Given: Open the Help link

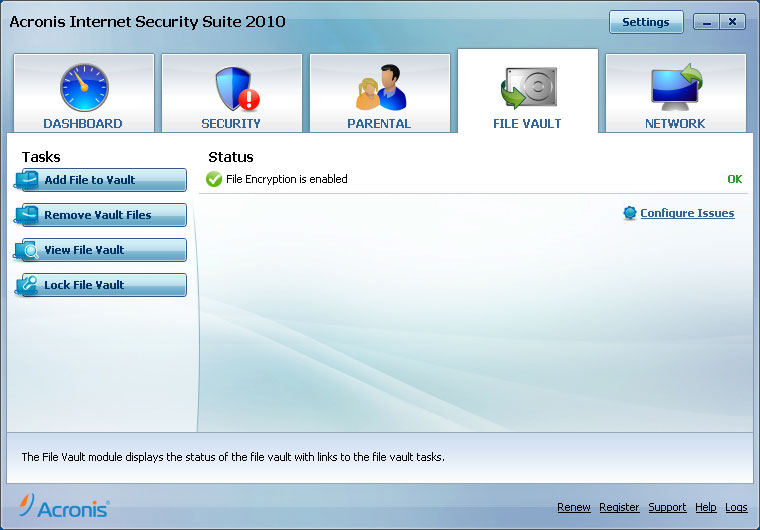Looking at the screenshot, I should [x=706, y=507].
